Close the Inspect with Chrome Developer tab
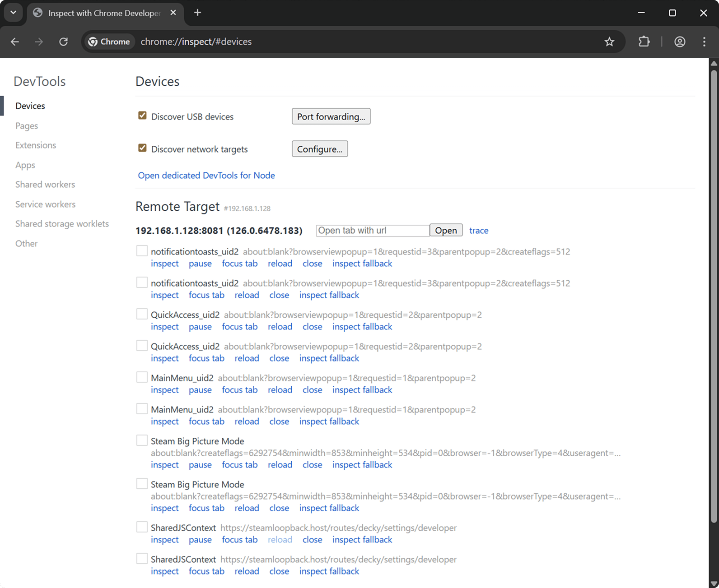The width and height of the screenshot is (719, 588). [x=173, y=13]
